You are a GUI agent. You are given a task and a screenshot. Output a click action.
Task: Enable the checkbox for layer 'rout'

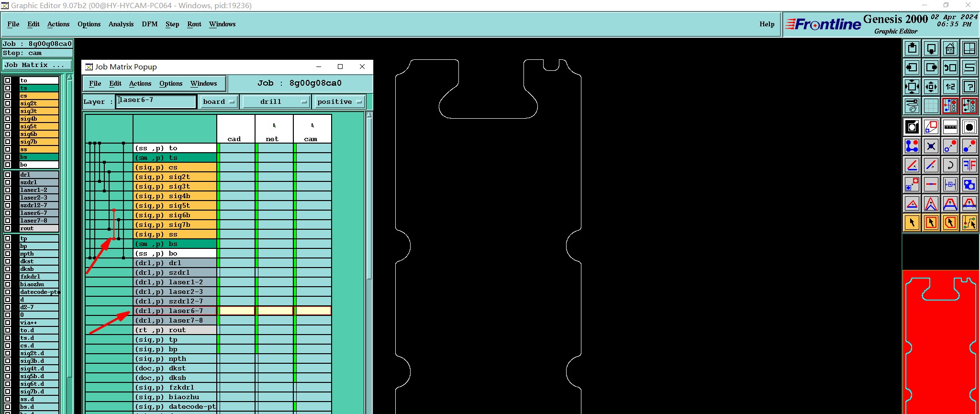coord(8,228)
